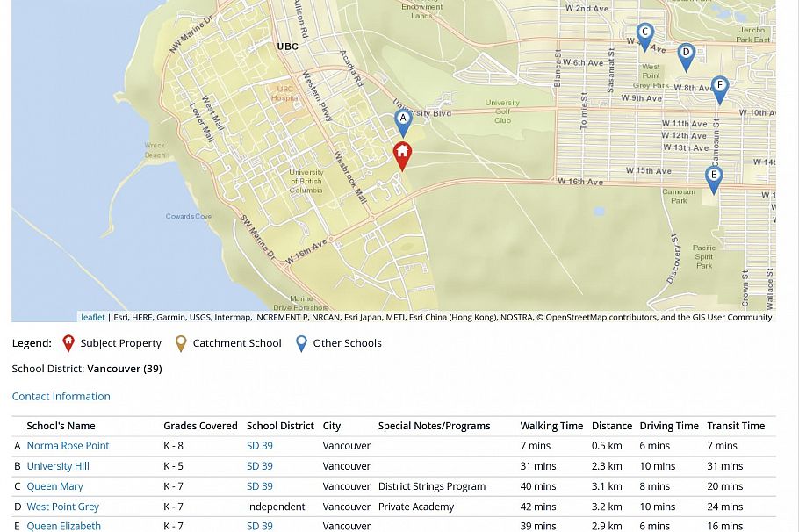
Task: Click the red Subject Property legend pin
Action: 68,342
